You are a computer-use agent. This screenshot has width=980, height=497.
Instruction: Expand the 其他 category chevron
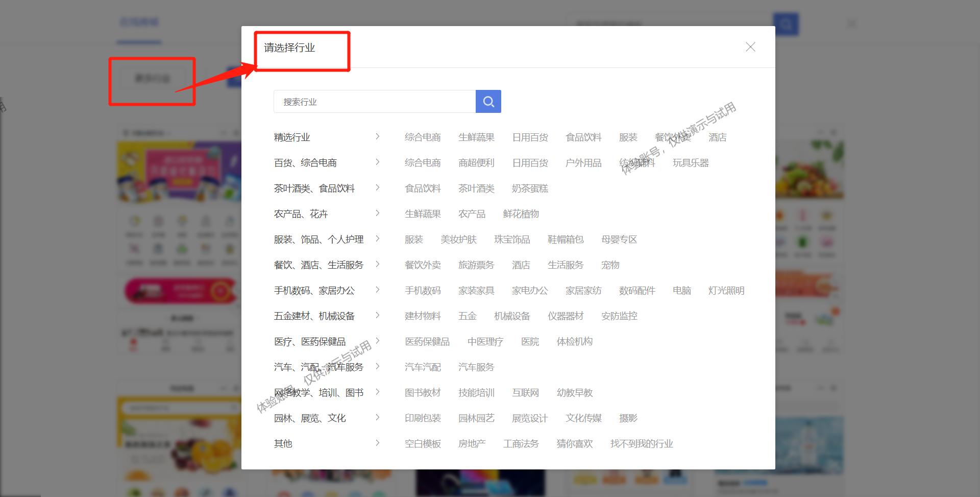tap(378, 443)
